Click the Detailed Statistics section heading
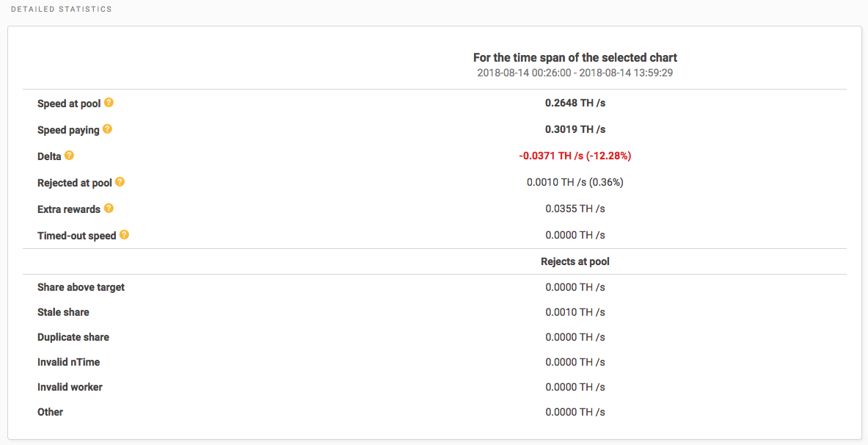Screen dimensions: 868x445 61,10
